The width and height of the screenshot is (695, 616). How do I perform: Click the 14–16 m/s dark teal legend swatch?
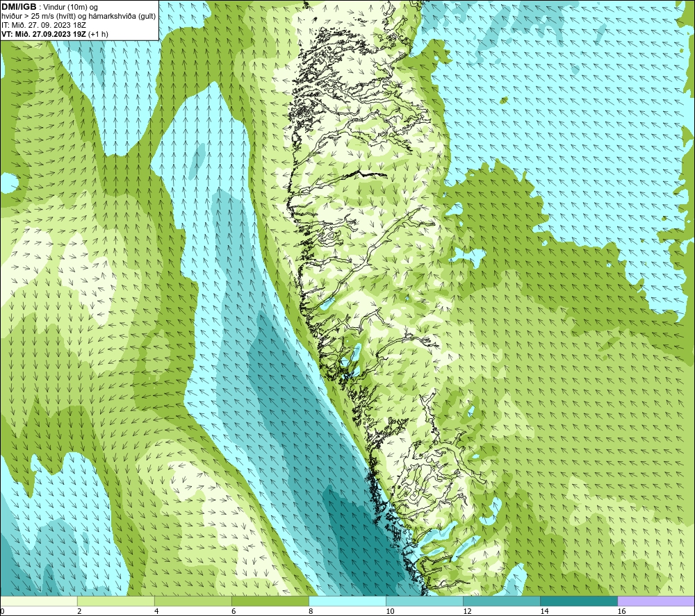(x=579, y=601)
